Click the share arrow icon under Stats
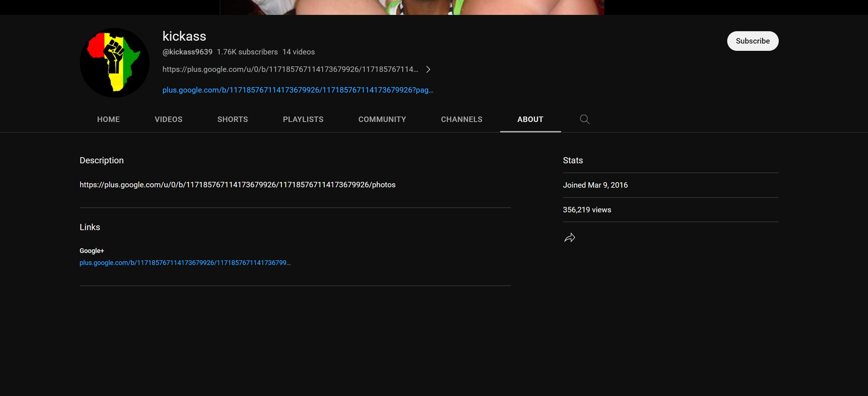This screenshot has width=868, height=396. [x=570, y=238]
